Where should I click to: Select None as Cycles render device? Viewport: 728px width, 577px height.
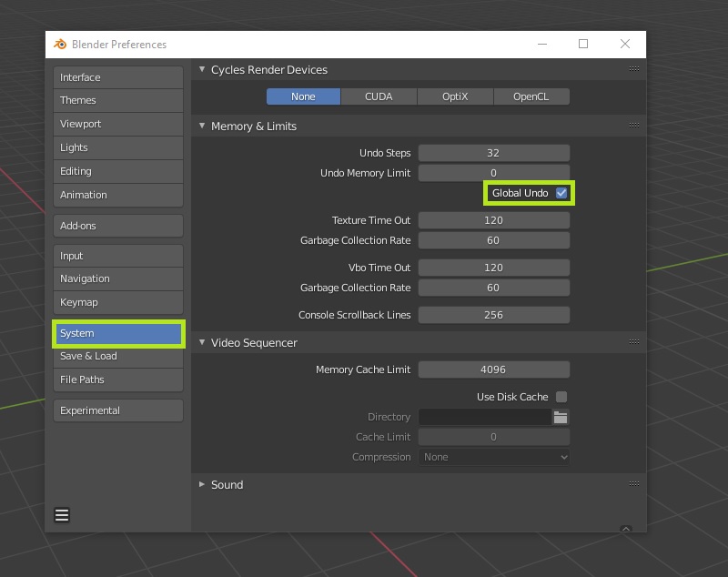pyautogui.click(x=303, y=96)
